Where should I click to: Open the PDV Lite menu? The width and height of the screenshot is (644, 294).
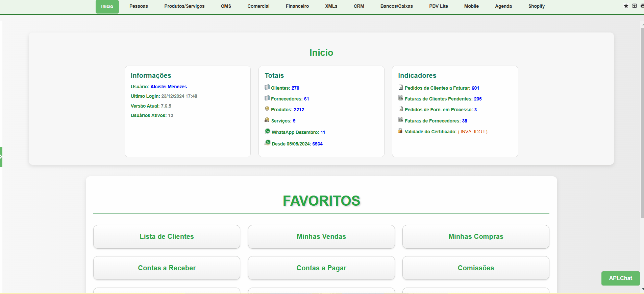tap(439, 6)
